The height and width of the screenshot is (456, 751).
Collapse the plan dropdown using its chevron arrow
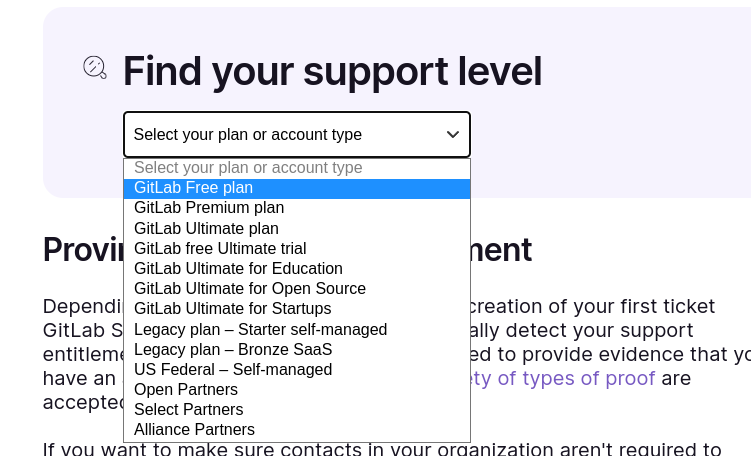(x=452, y=135)
